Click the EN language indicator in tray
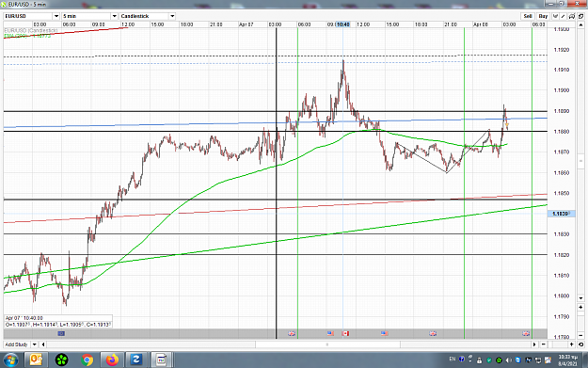Viewport: 588px width, 368px height. pyautogui.click(x=453, y=359)
